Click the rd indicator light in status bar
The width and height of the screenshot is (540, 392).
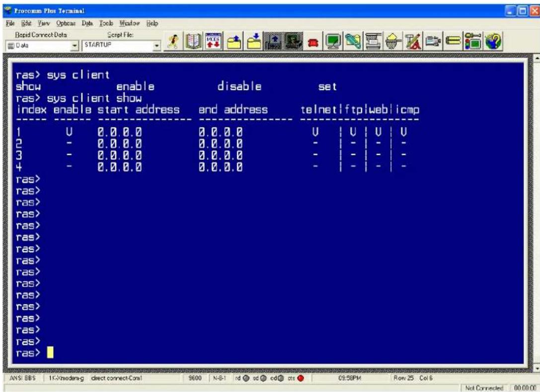click(x=246, y=378)
